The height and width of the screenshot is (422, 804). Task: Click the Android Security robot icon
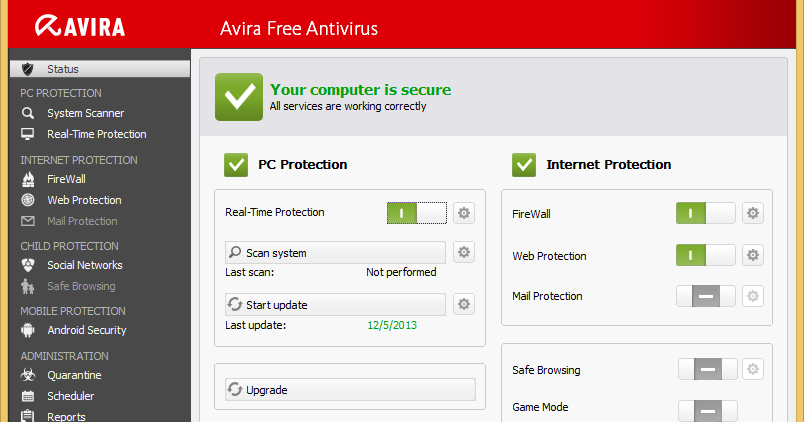click(x=28, y=330)
